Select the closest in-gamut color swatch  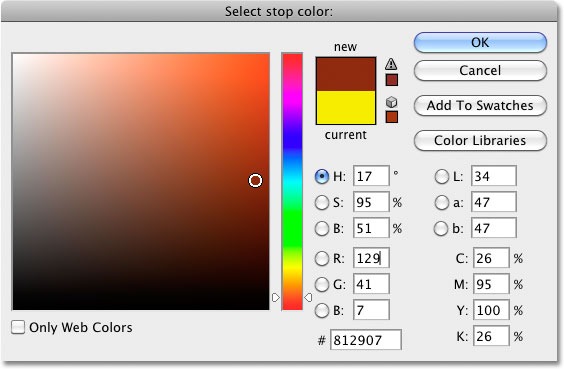[x=392, y=80]
